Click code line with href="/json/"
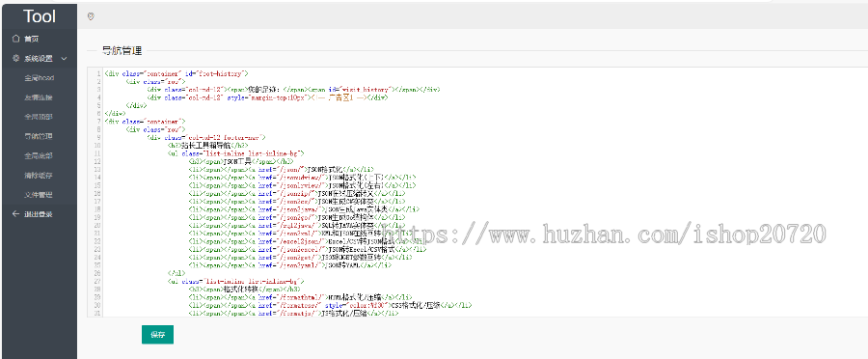 [282, 169]
